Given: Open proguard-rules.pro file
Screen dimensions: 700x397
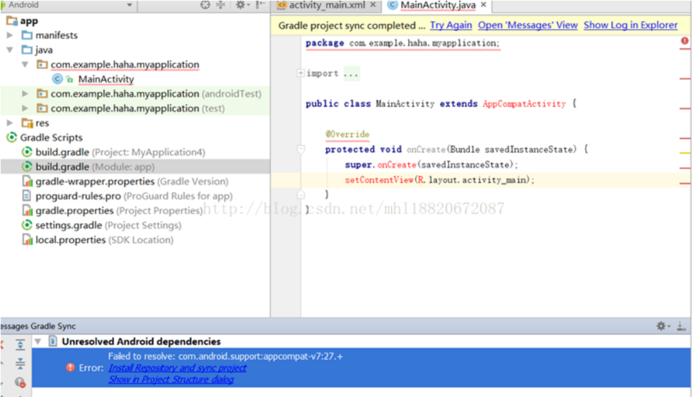Looking at the screenshot, I should pyautogui.click(x=134, y=196).
